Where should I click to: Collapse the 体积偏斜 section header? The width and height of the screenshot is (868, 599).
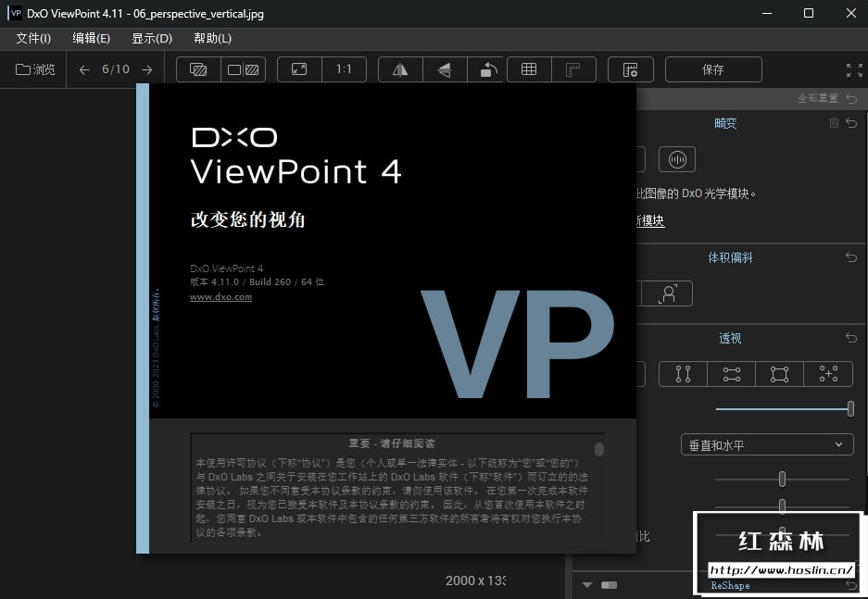tap(730, 257)
